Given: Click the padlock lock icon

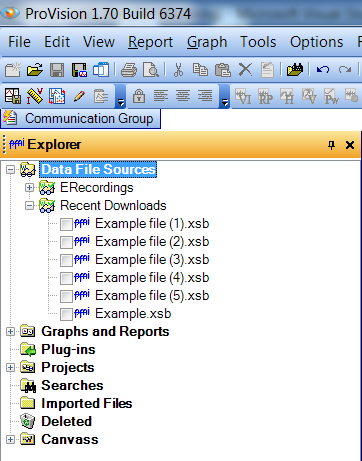Looking at the screenshot, I should click(139, 96).
